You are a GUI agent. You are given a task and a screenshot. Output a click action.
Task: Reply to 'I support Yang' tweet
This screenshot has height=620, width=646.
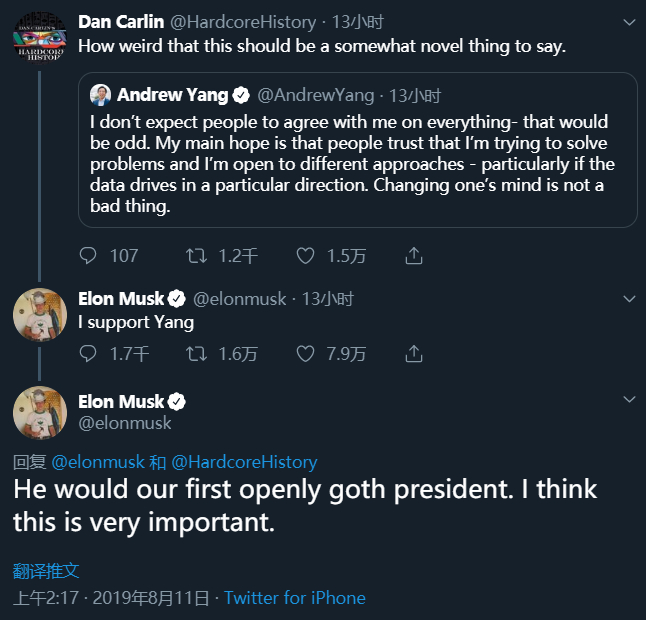tap(88, 353)
